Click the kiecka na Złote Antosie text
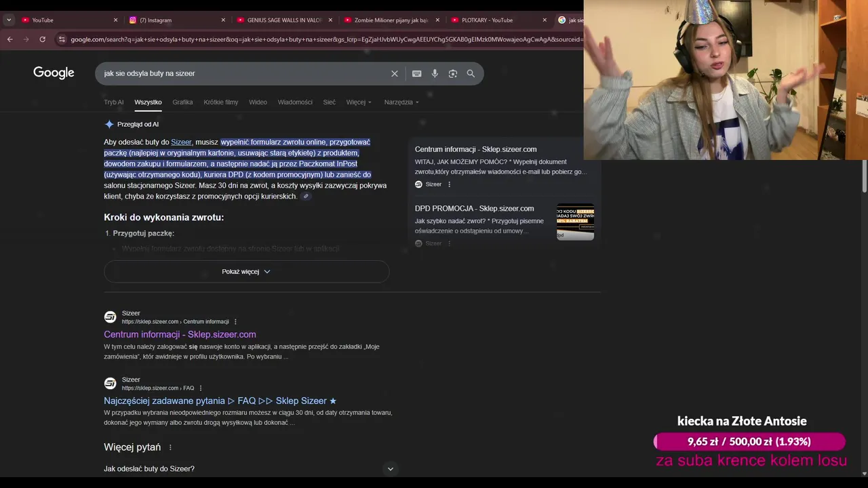Screen dimensions: 868x488 [x=742, y=421]
